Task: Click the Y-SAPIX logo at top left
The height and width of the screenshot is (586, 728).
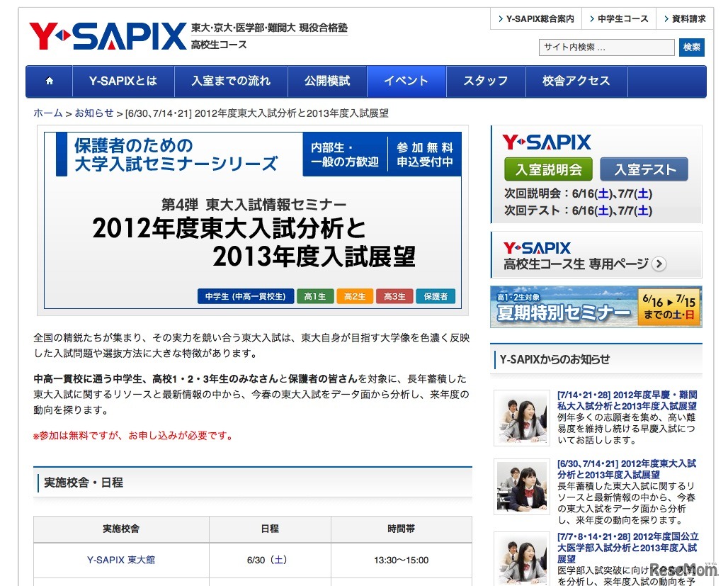Action: click(x=107, y=35)
